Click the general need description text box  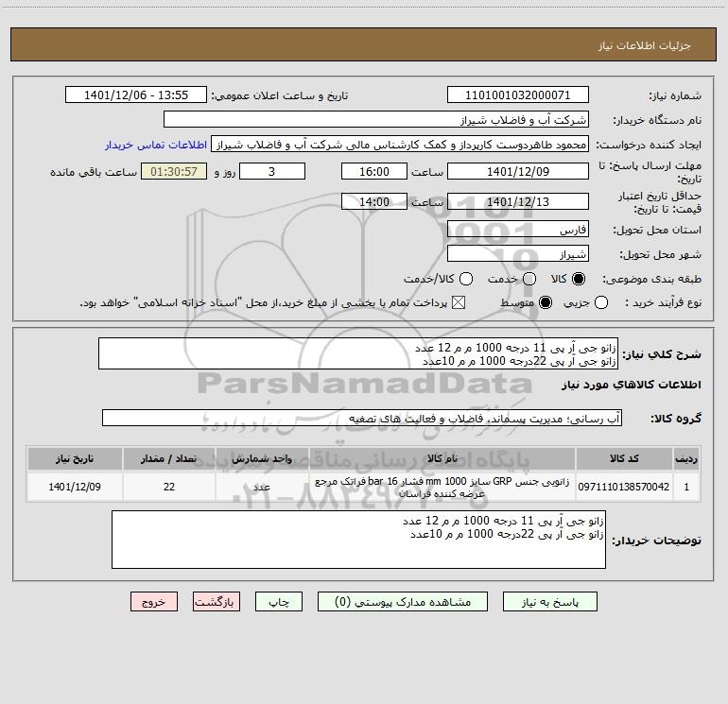358,354
